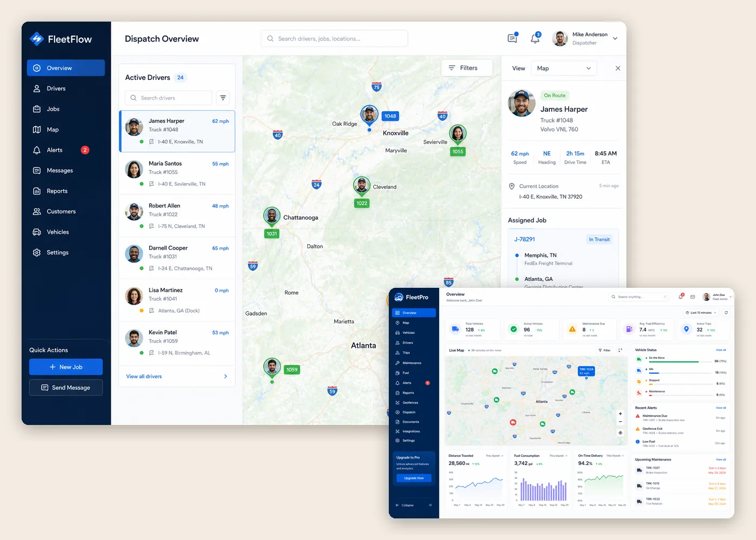Open Maintenance in FleetPro sidebar
The height and width of the screenshot is (540, 756).
tap(414, 363)
